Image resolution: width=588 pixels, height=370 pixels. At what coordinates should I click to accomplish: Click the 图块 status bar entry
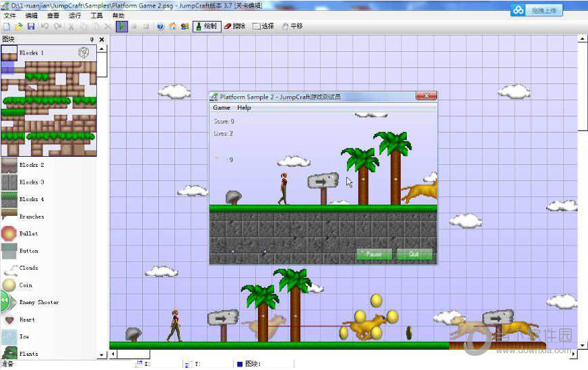pos(249,364)
